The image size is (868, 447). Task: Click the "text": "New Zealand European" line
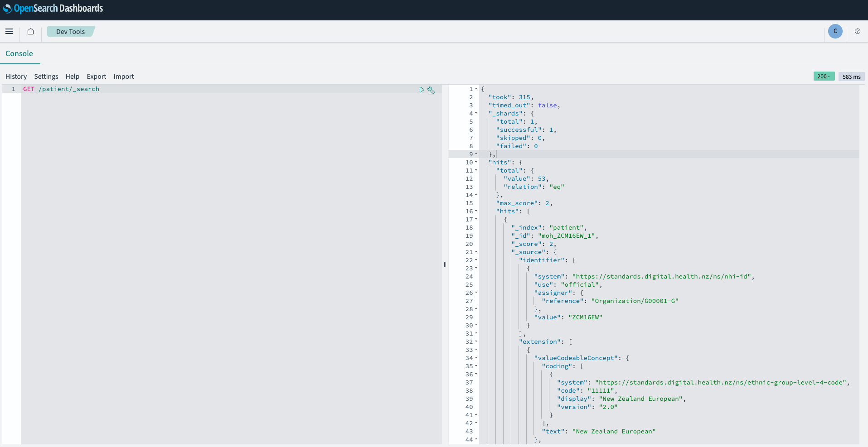(598, 432)
